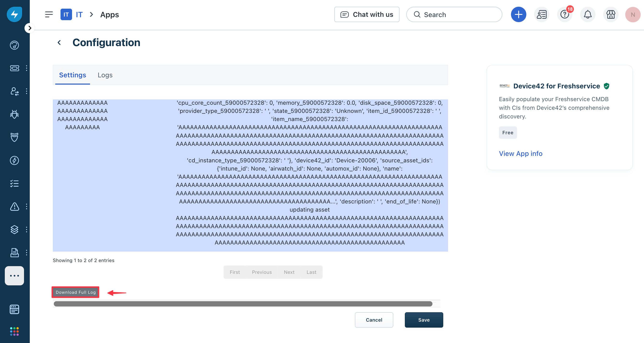Click the Search field in the top bar

[454, 14]
